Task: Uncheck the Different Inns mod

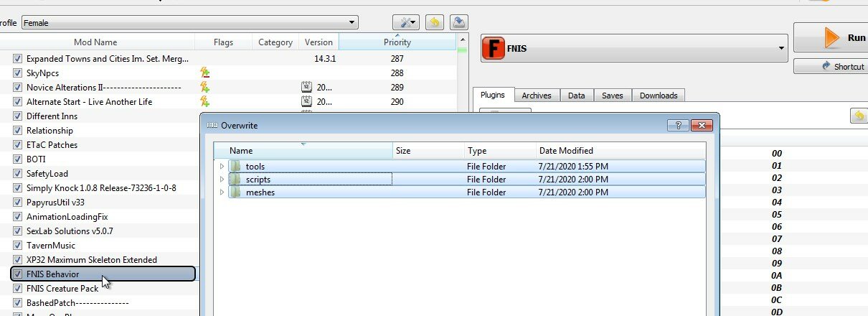Action: click(x=17, y=116)
